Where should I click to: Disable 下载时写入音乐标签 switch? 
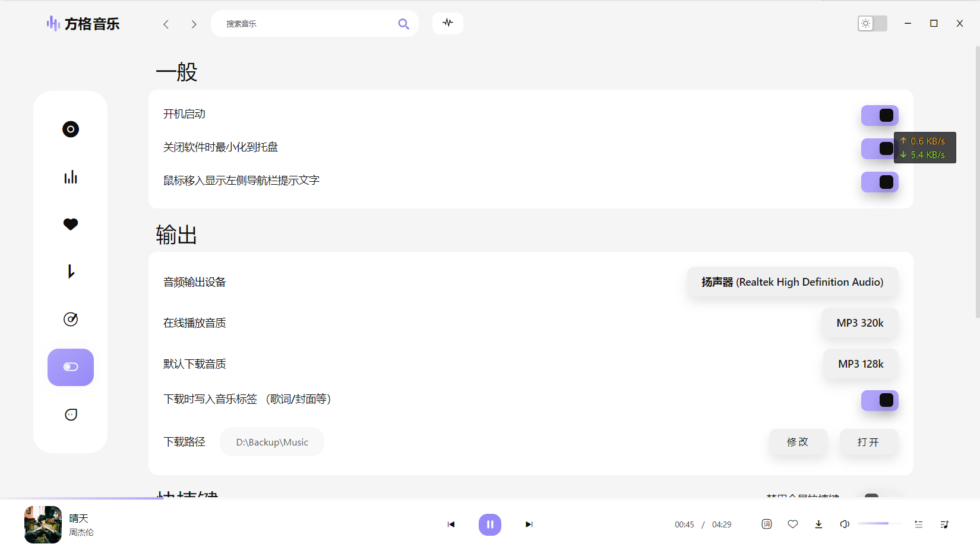(879, 400)
